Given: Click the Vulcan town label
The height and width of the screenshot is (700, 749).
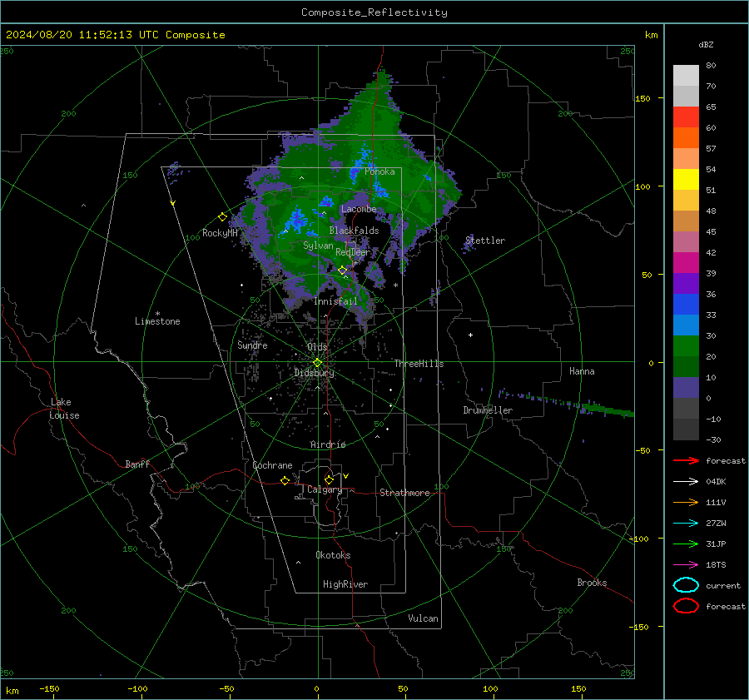Looking at the screenshot, I should (423, 618).
